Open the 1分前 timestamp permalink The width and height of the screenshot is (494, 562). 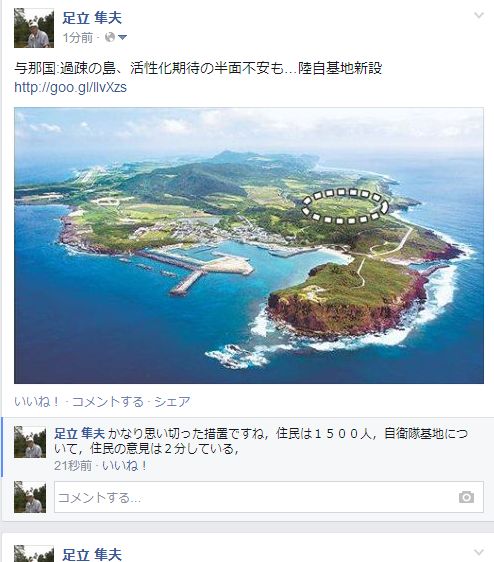click(78, 37)
